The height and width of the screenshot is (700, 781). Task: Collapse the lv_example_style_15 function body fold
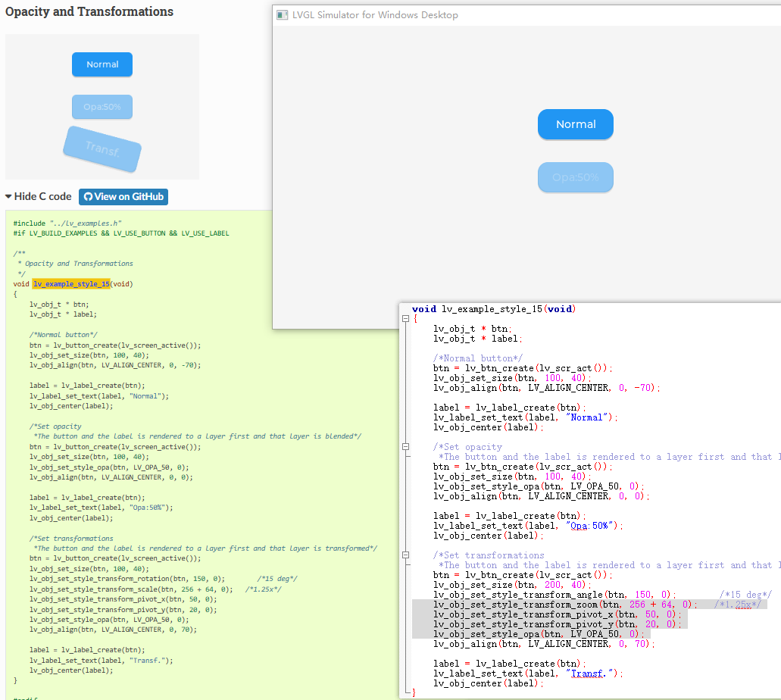click(x=406, y=319)
